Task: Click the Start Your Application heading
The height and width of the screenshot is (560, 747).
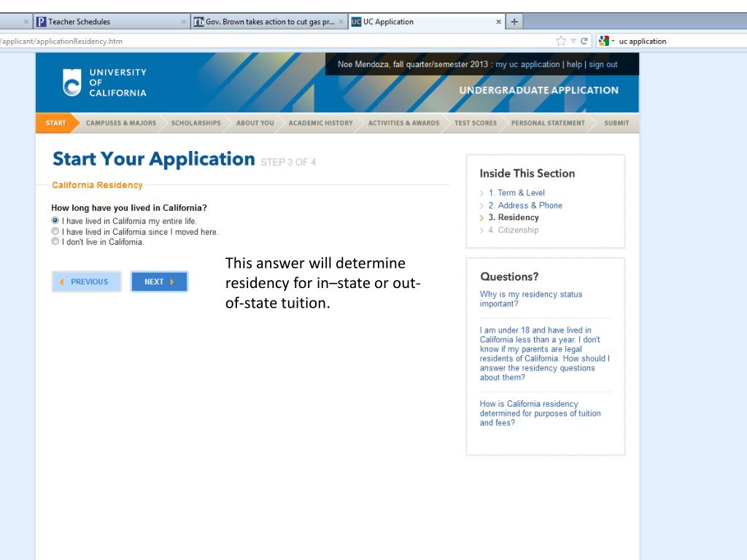Action: point(153,159)
